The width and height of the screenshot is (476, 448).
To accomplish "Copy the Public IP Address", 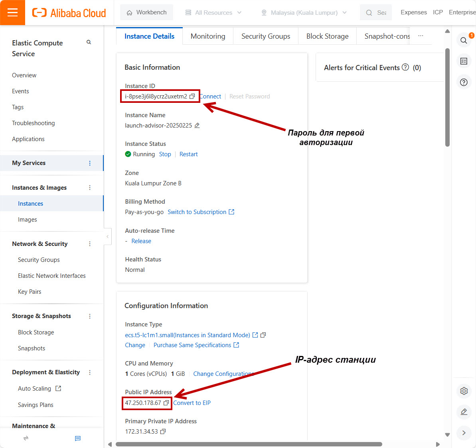I will tap(166, 403).
